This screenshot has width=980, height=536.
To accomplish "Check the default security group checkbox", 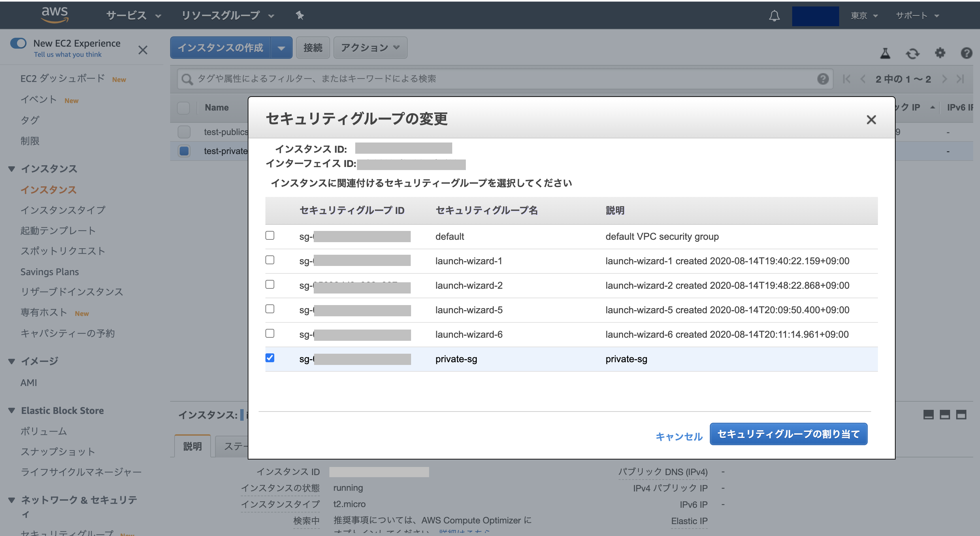I will pyautogui.click(x=270, y=236).
